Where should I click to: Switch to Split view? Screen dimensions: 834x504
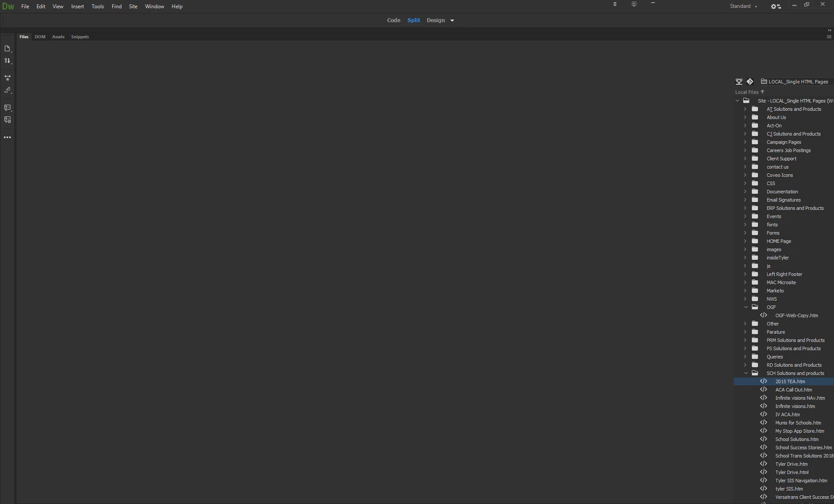point(414,20)
